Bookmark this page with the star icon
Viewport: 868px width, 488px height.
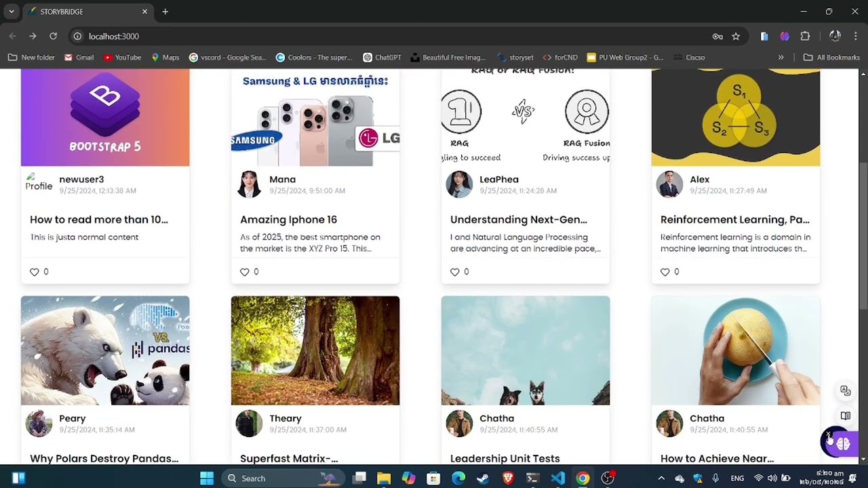[736, 36]
